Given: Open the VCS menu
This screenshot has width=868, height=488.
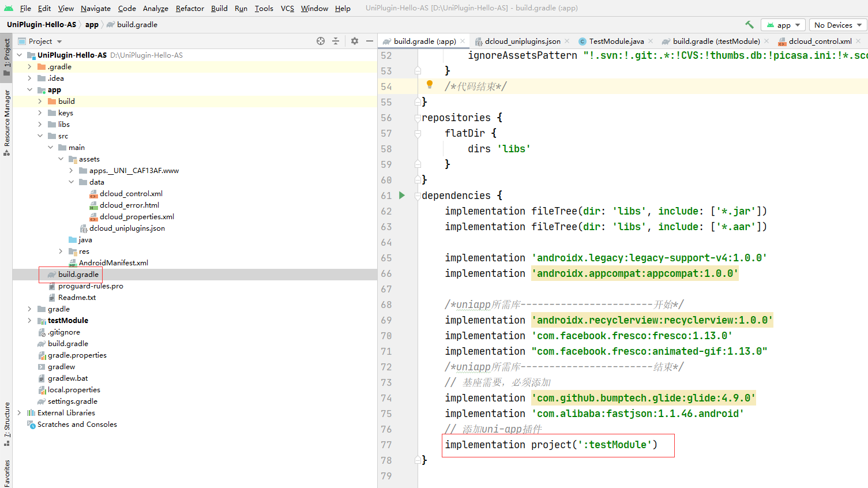Looking at the screenshot, I should [287, 8].
